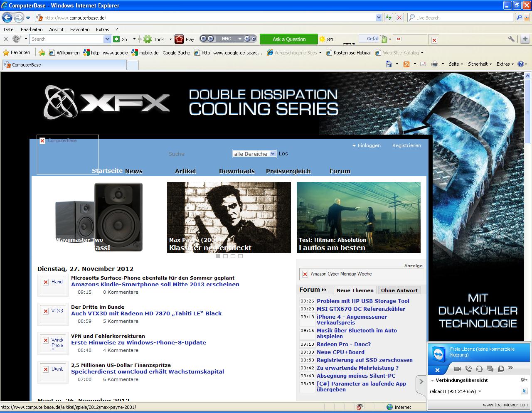Click the green Ask a Question button

click(289, 39)
